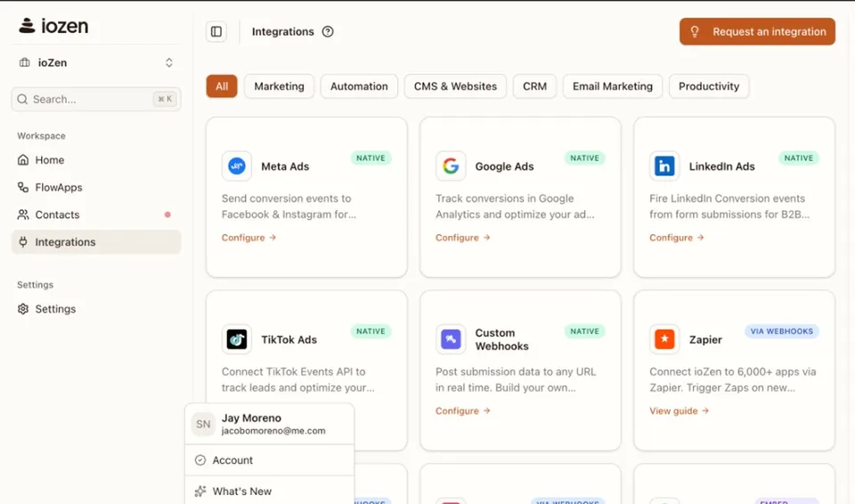This screenshot has height=504, width=855.
Task: Click the Account checkmark icon in popup menu
Action: (200, 459)
